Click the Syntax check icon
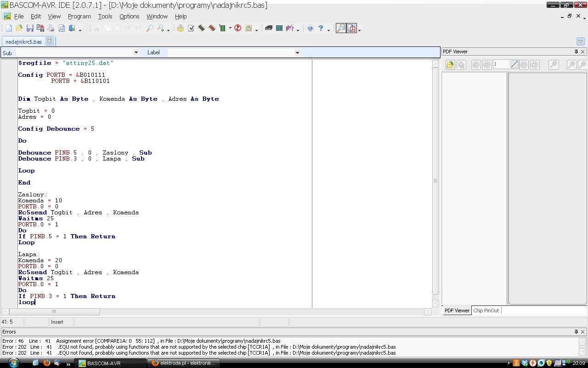 pos(191,29)
